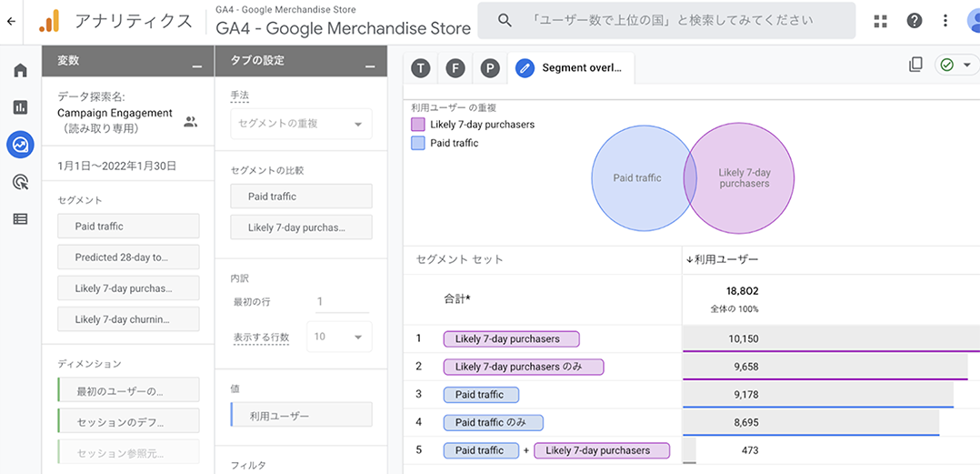The height and width of the screenshot is (474, 980).
Task: Click the search magnifier icon
Action: (x=505, y=20)
